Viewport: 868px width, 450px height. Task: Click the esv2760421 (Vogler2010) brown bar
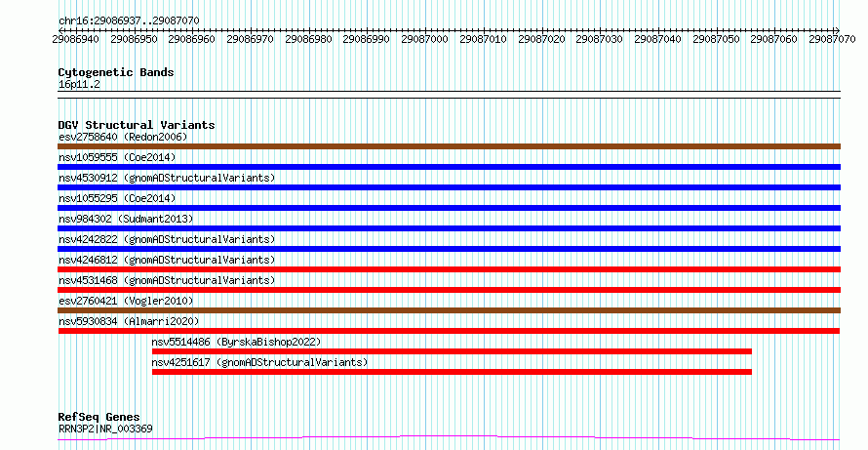click(x=449, y=310)
